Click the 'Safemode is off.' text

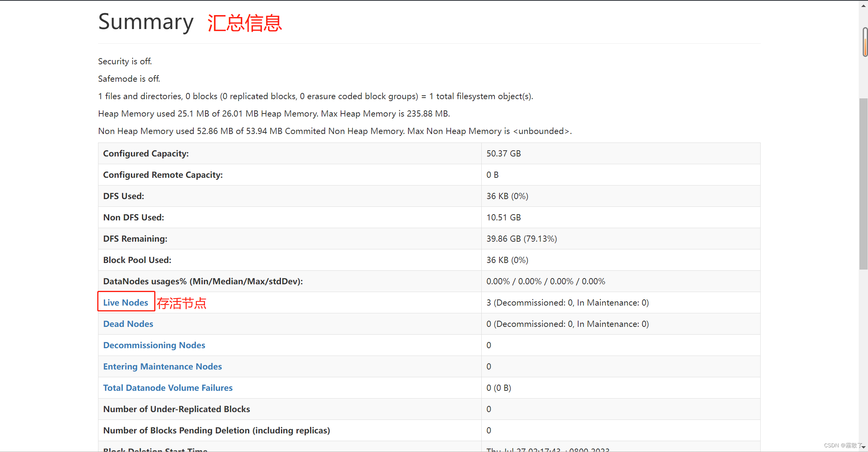click(x=129, y=79)
